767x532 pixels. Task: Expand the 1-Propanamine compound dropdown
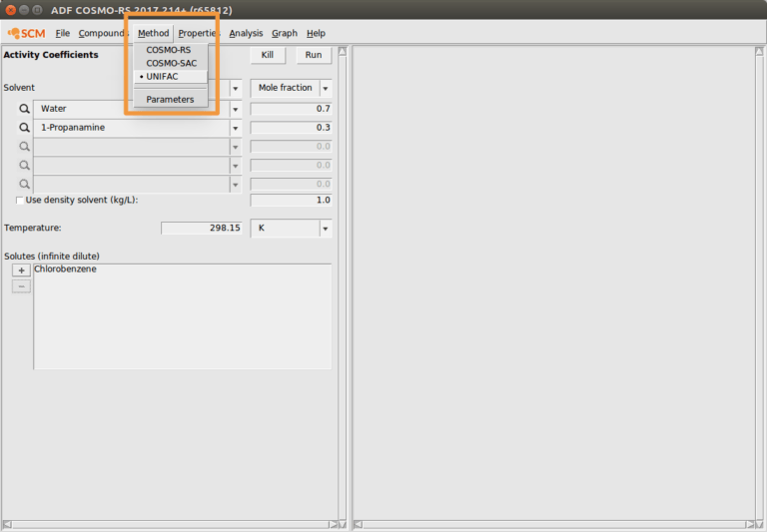click(236, 128)
